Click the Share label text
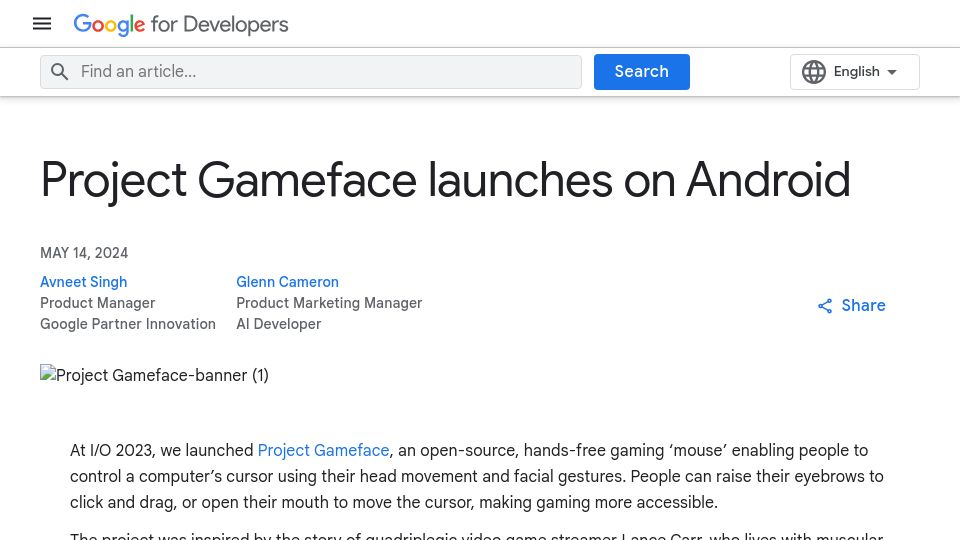Screen dimensions: 960x540 (x=863, y=306)
